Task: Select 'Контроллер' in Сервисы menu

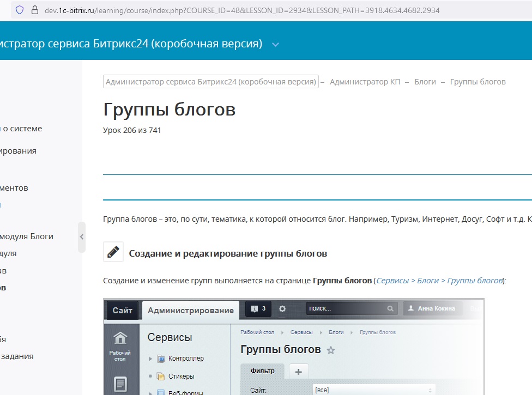Action: (x=186, y=358)
